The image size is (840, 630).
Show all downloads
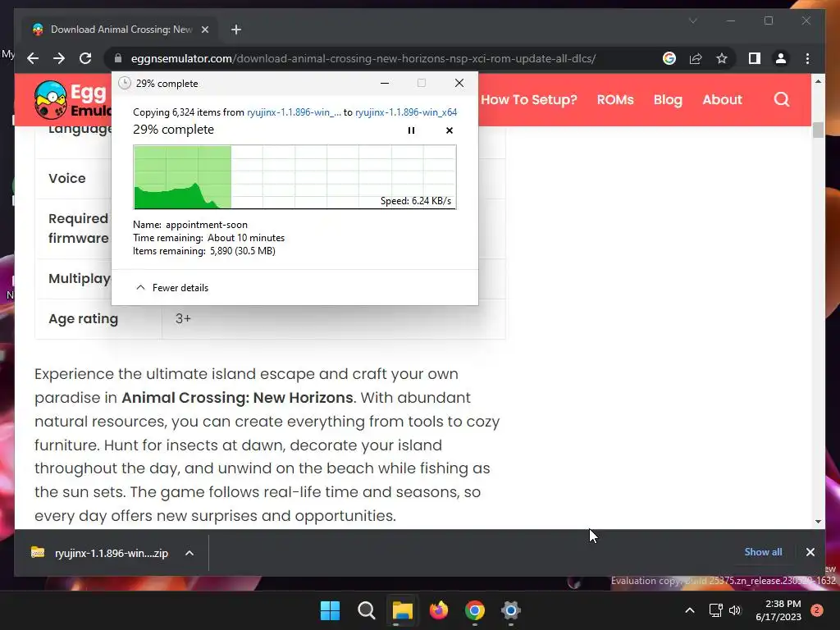click(x=763, y=552)
